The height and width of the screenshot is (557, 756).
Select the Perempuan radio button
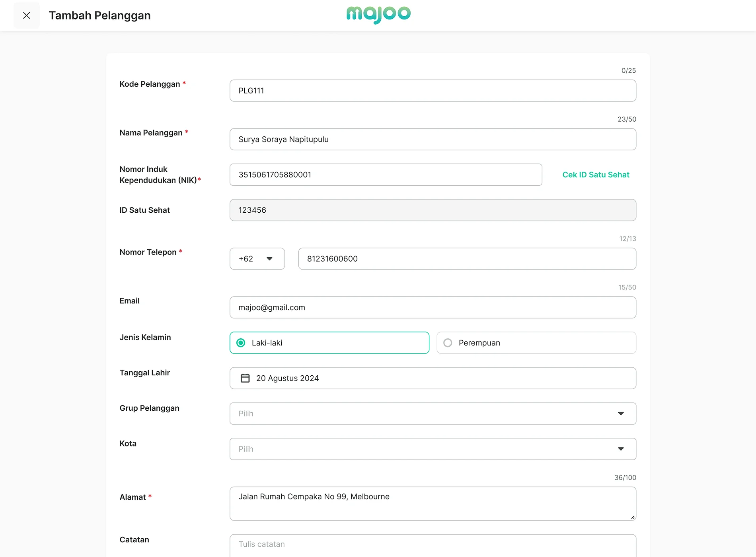point(448,343)
